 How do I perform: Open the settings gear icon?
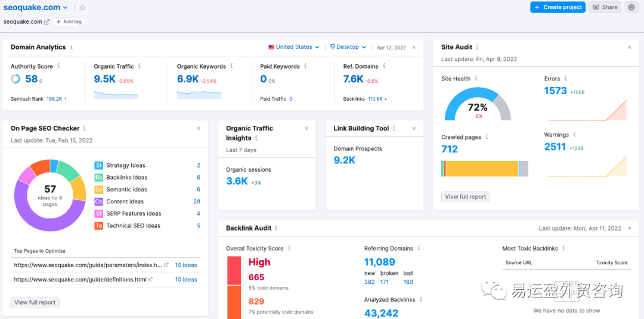pos(631,7)
